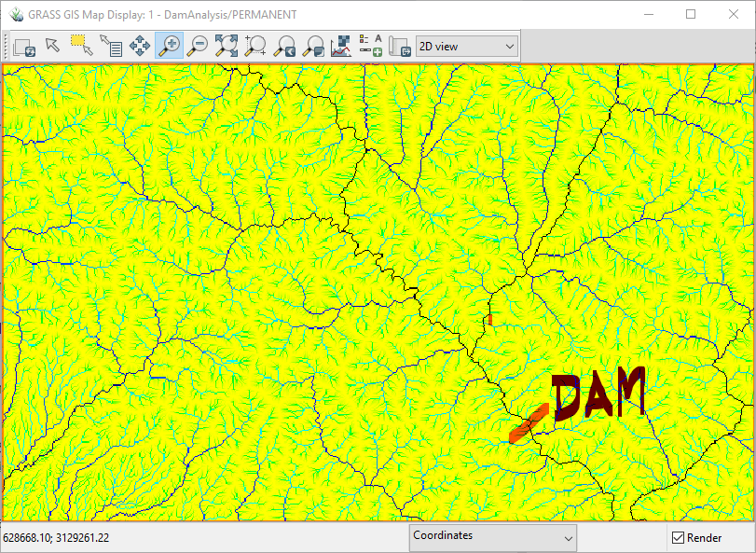Click the Save display to file icon
The width and height of the screenshot is (756, 553).
400,46
